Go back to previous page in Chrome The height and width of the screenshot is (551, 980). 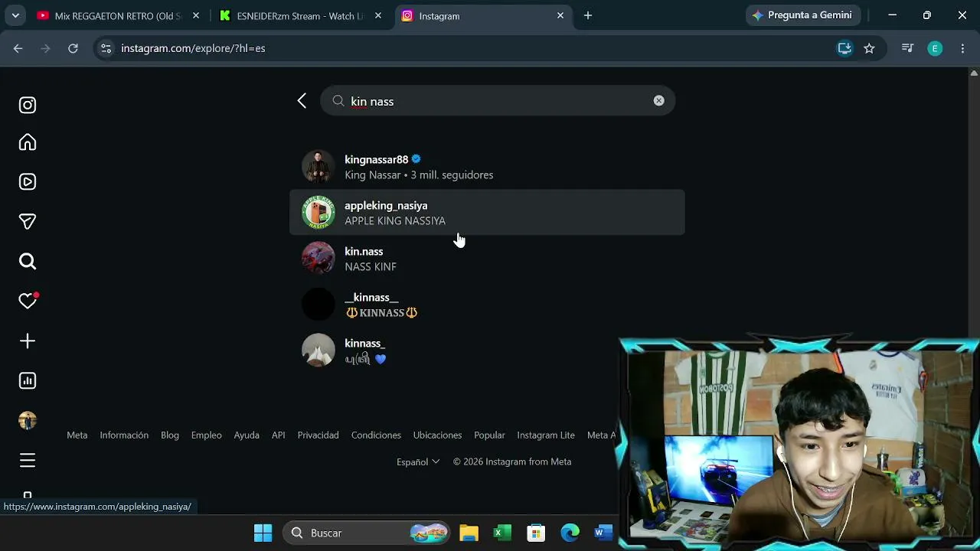pos(18,48)
